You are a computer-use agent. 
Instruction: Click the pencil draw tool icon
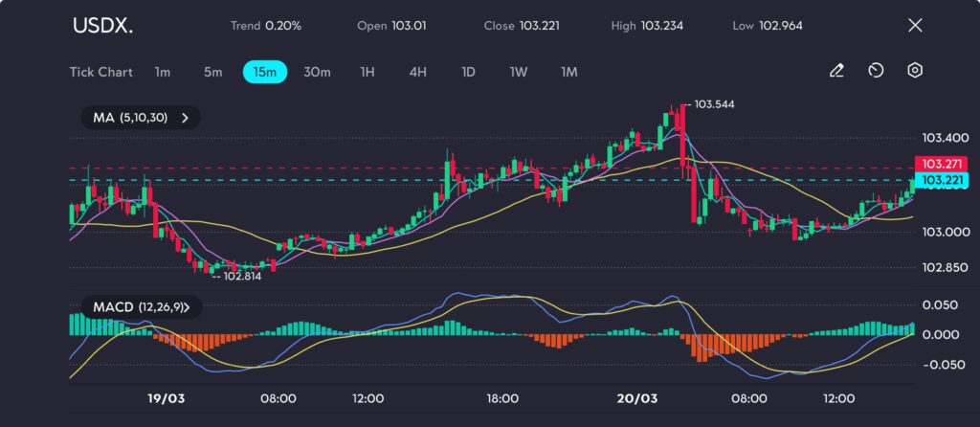[x=836, y=71]
